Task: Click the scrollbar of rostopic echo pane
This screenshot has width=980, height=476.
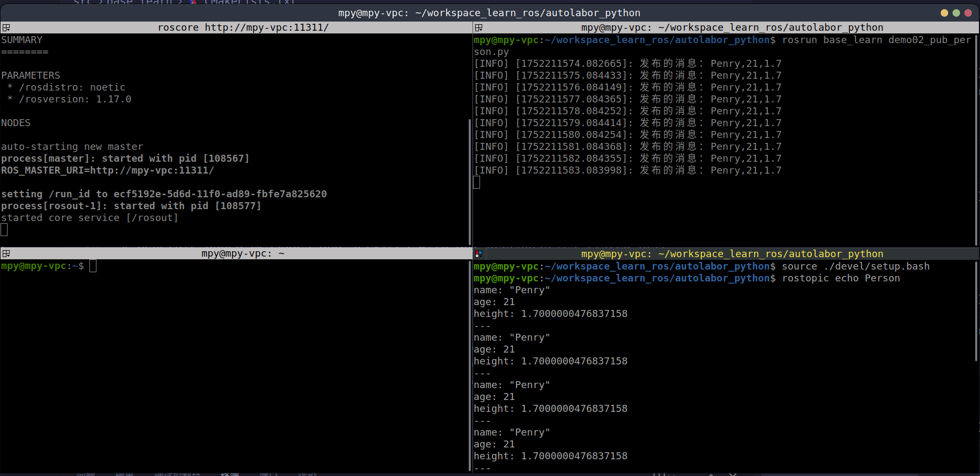Action: (976, 313)
